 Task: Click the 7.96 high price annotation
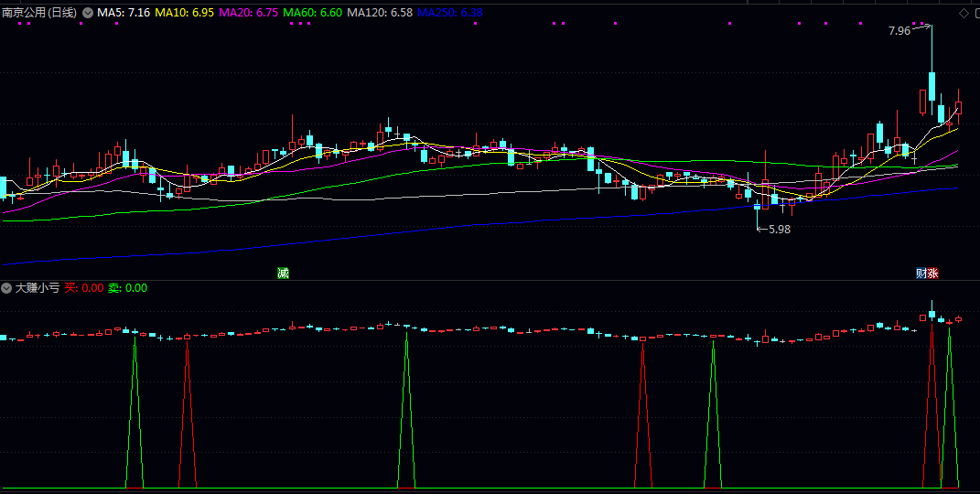899,31
